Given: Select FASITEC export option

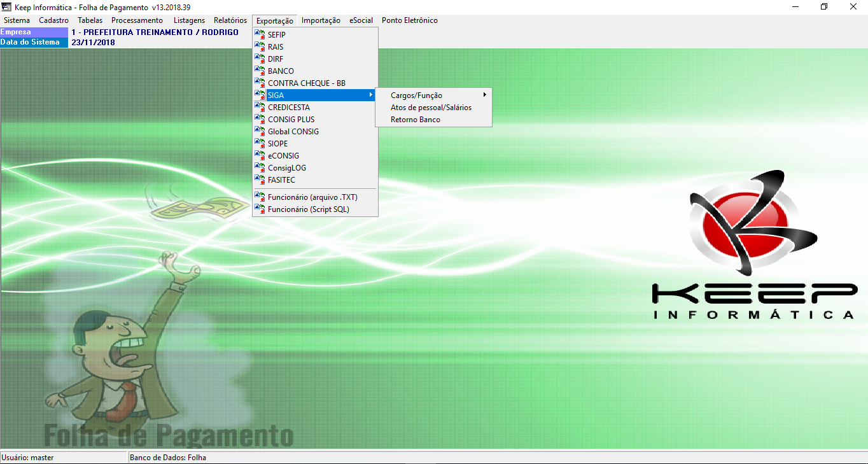Looking at the screenshot, I should (x=316, y=179).
